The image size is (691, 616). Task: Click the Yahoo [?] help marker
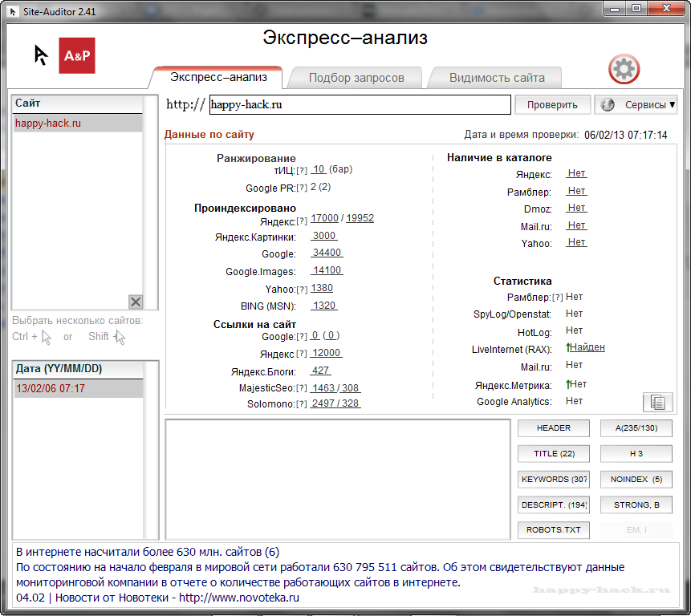click(302, 290)
